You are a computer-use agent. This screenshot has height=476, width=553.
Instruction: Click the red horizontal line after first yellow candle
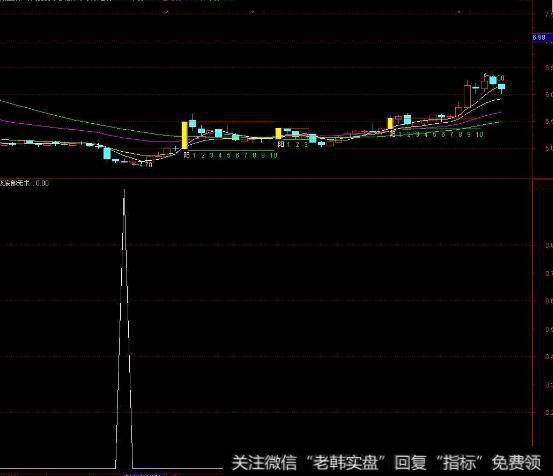236,122
